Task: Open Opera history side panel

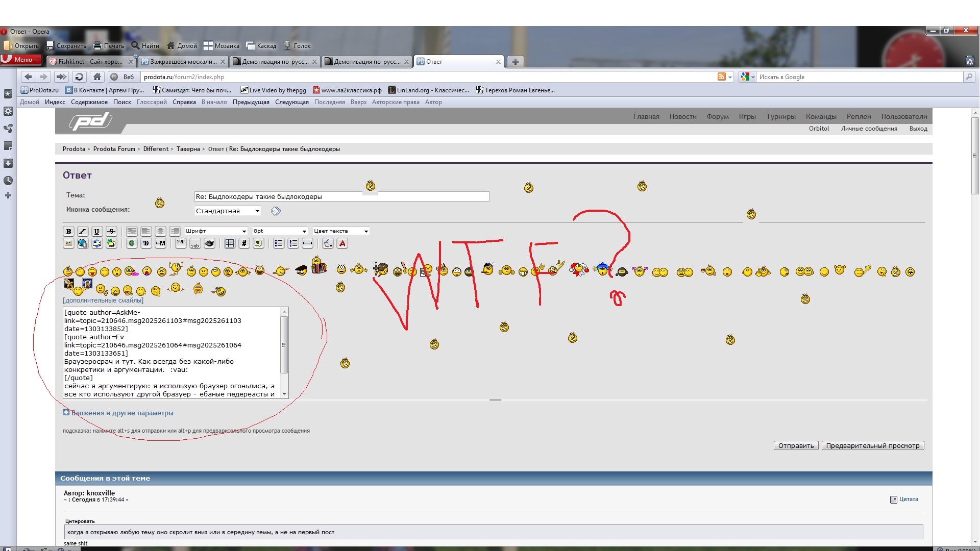Action: [8, 181]
